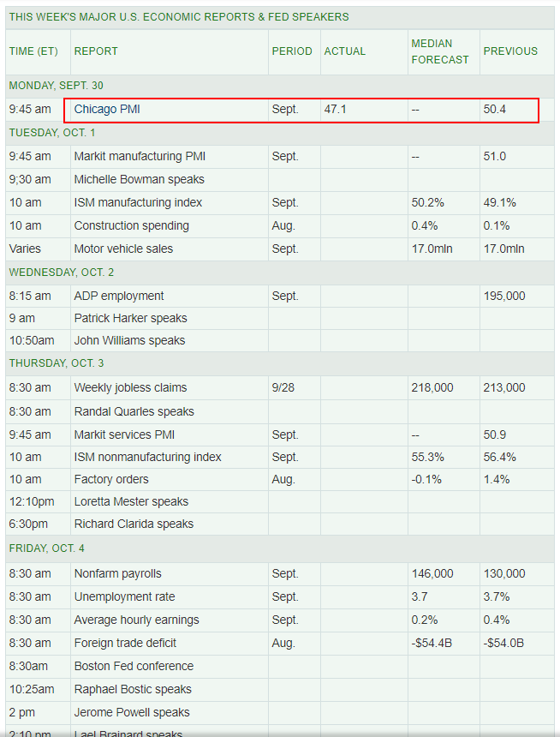Image resolution: width=560 pixels, height=737 pixels.
Task: Click Nonfarm payrolls report name
Action: tap(117, 574)
